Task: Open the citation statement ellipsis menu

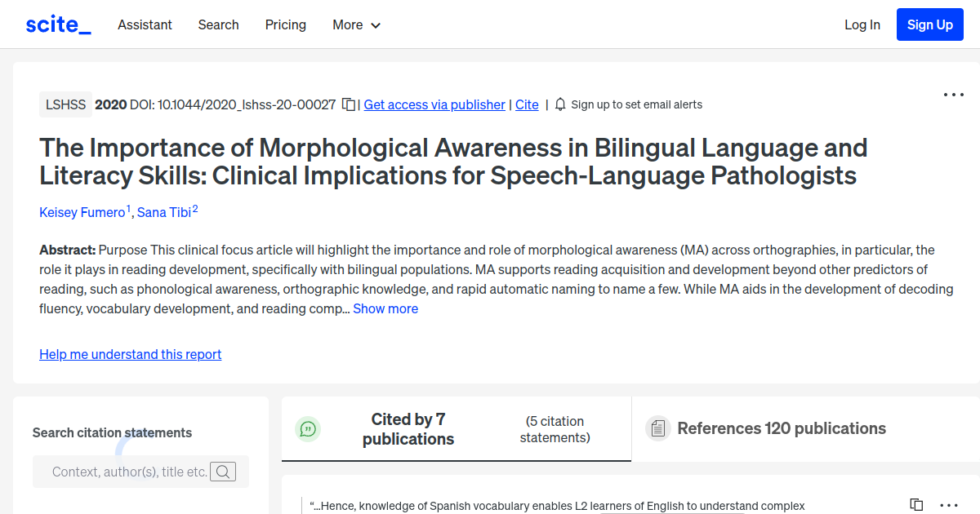Action: [947, 505]
